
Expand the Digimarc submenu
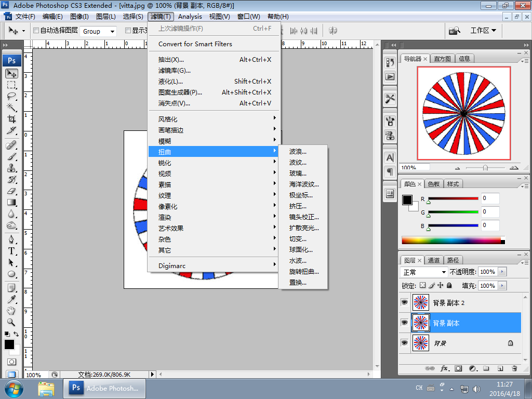click(x=214, y=265)
